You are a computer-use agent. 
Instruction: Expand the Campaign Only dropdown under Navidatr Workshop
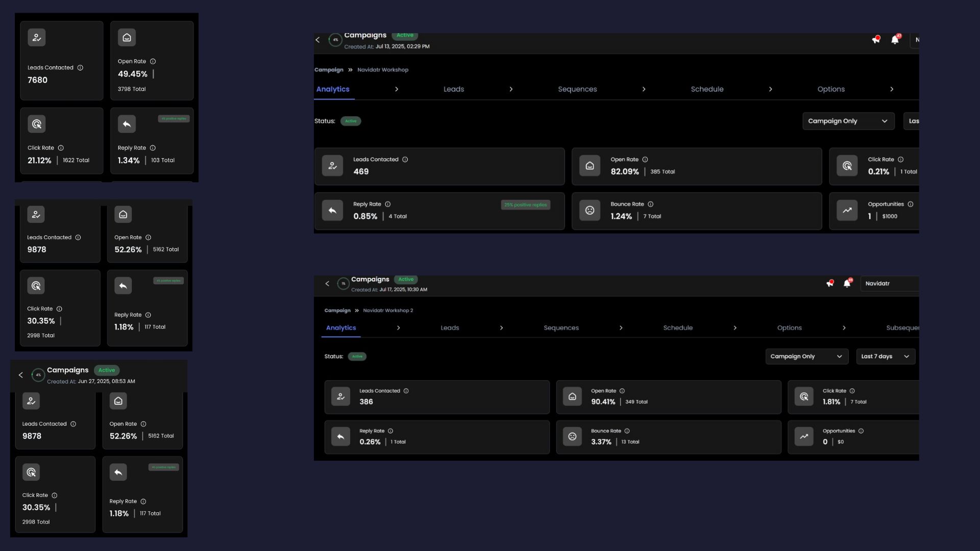click(848, 121)
